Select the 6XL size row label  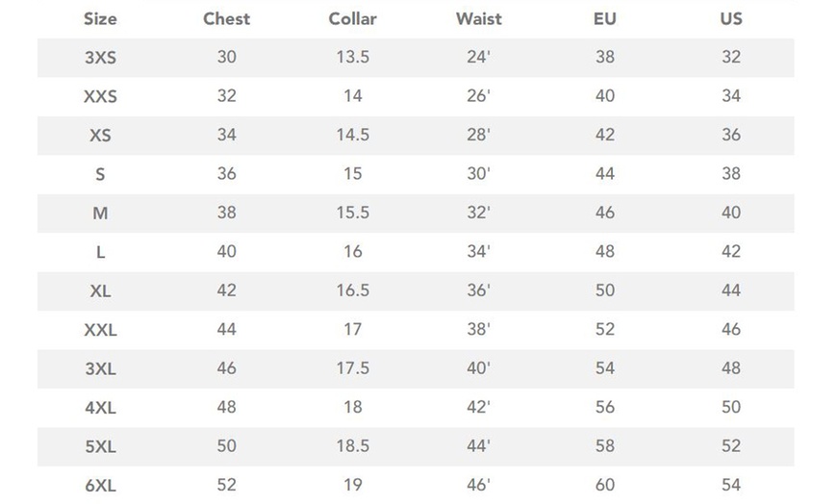click(100, 486)
